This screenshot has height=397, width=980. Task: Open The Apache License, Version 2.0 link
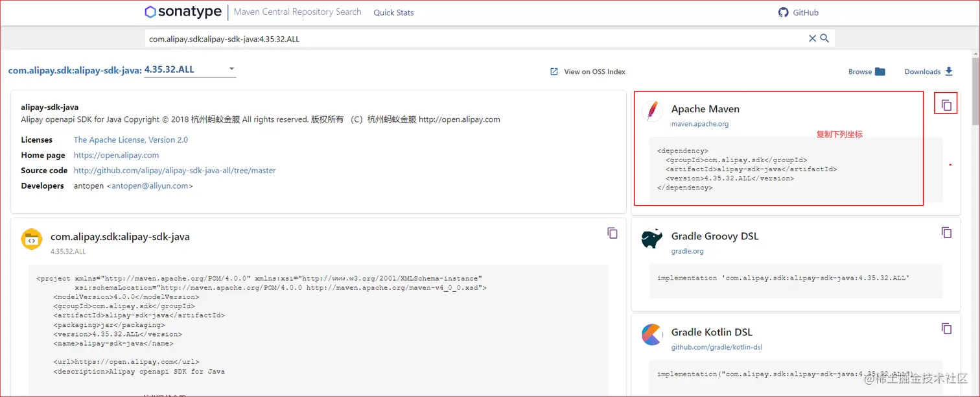[x=131, y=139]
